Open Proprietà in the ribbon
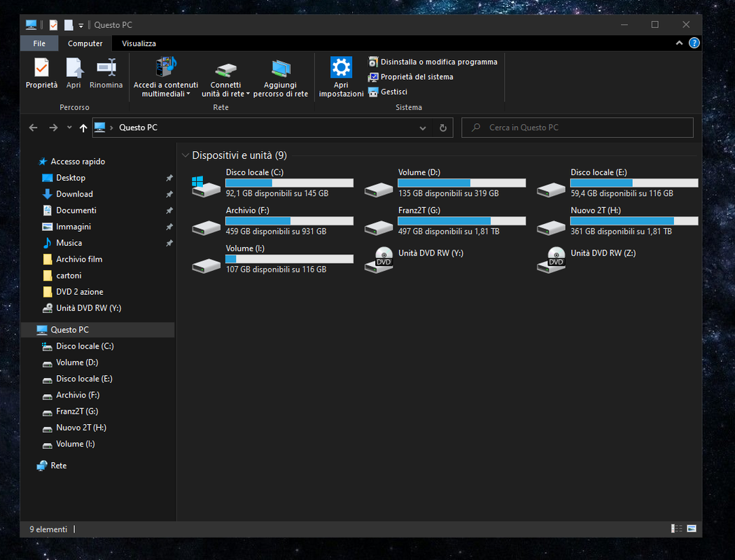Screen dimensions: 735x560 (x=41, y=73)
